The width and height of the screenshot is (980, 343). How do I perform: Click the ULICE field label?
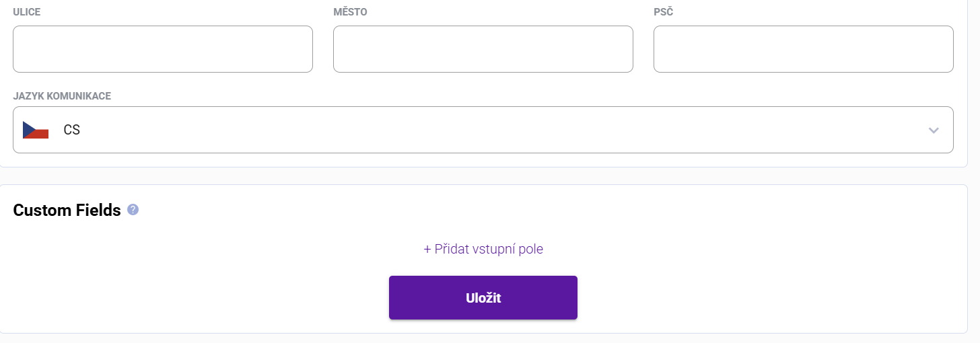click(27, 12)
